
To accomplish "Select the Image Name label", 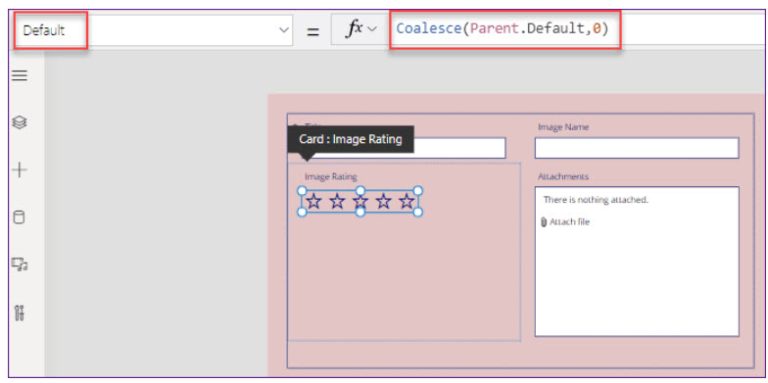I will [563, 127].
